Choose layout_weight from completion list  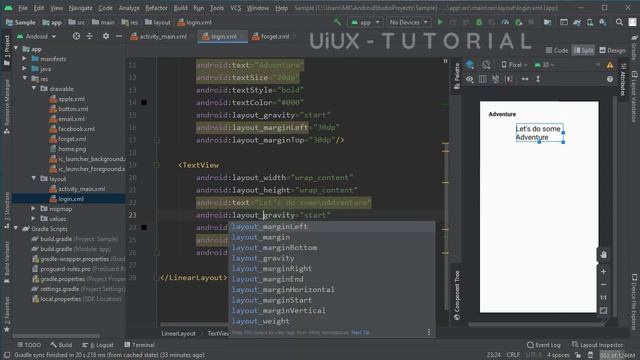pos(331,321)
